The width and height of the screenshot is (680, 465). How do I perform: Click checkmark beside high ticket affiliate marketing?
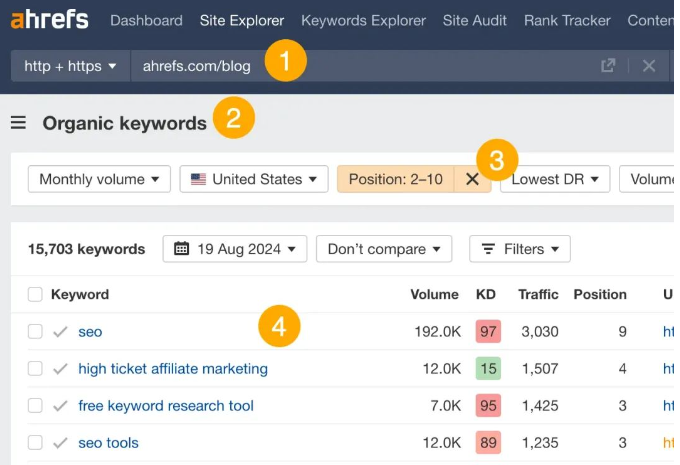(x=60, y=369)
